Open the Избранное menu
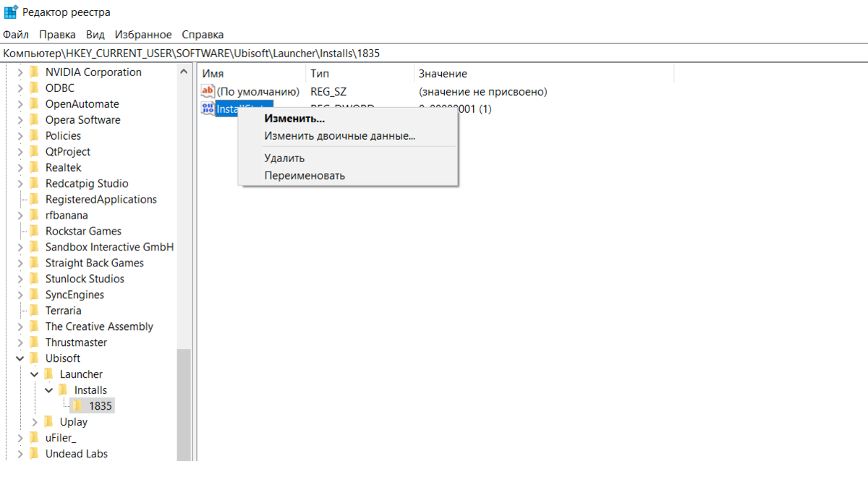This screenshot has width=868, height=477. tap(143, 34)
